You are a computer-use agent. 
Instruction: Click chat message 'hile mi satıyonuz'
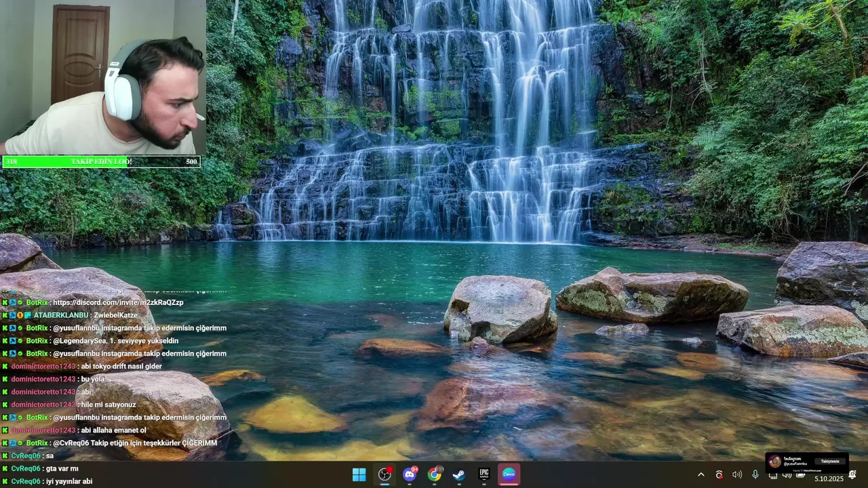108,405
